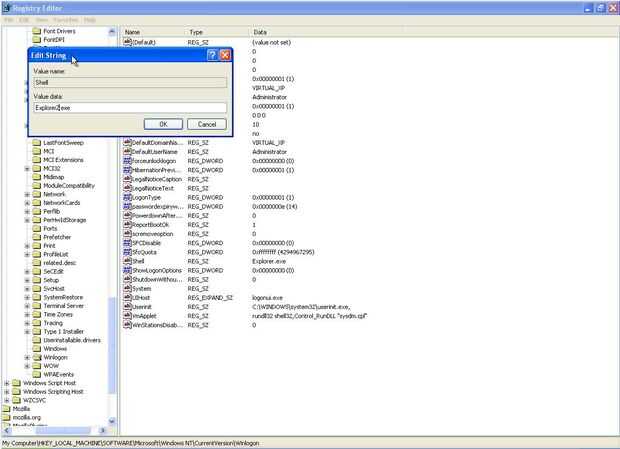The image size is (620, 449).
Task: Select the PerHwIdStorage tree key
Action: tap(64, 220)
